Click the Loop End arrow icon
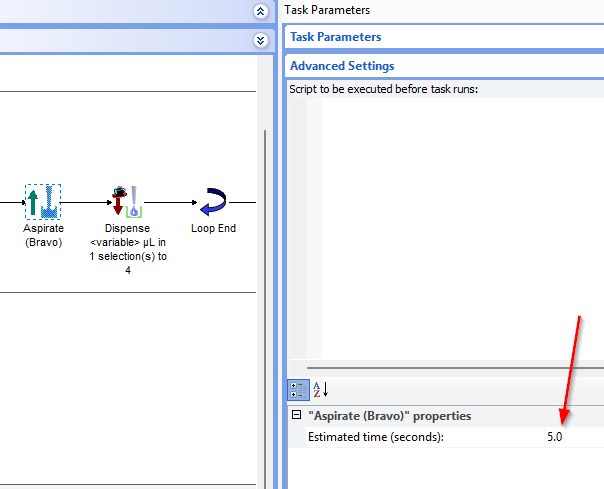This screenshot has width=604, height=489. coord(213,202)
